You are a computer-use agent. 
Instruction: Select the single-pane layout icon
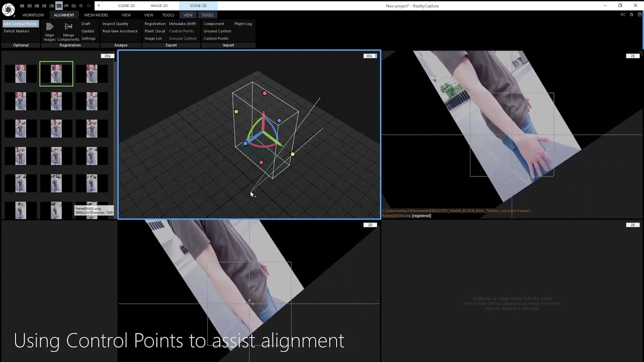point(22,6)
